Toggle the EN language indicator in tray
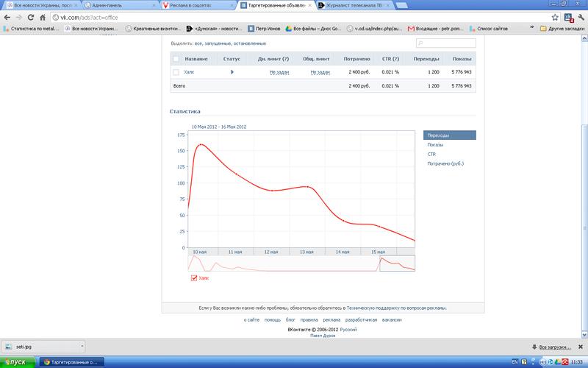 point(515,362)
